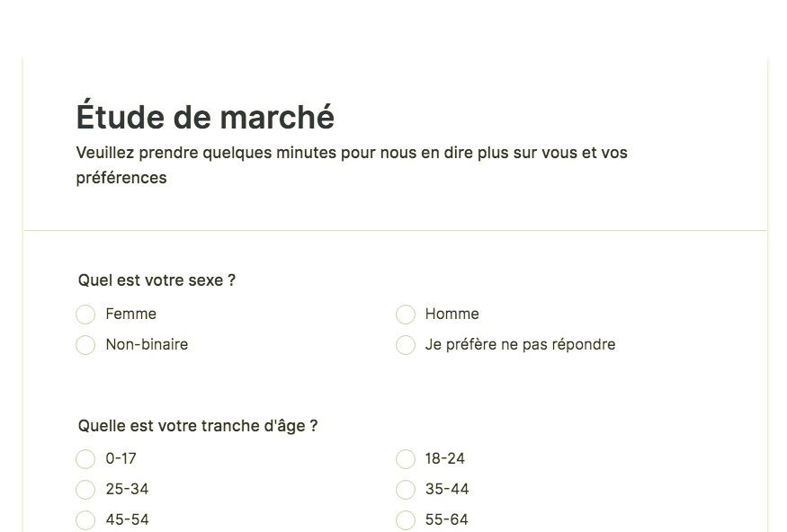Click the Femme label text
This screenshot has height=532, width=787.
pos(131,314)
